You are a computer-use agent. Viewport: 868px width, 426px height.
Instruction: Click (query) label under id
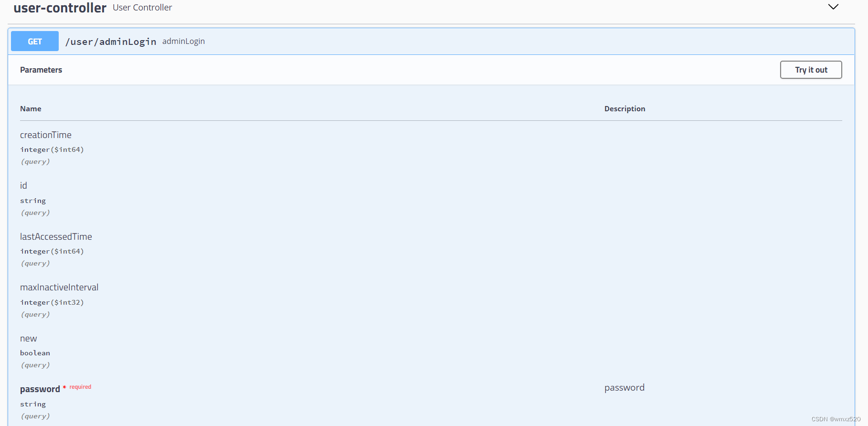[35, 213]
